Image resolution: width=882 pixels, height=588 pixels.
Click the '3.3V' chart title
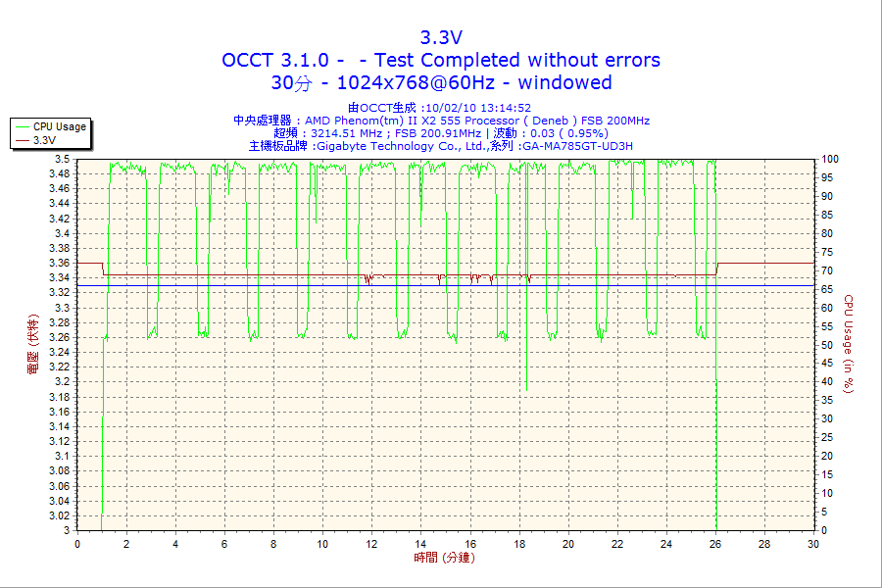point(441,37)
